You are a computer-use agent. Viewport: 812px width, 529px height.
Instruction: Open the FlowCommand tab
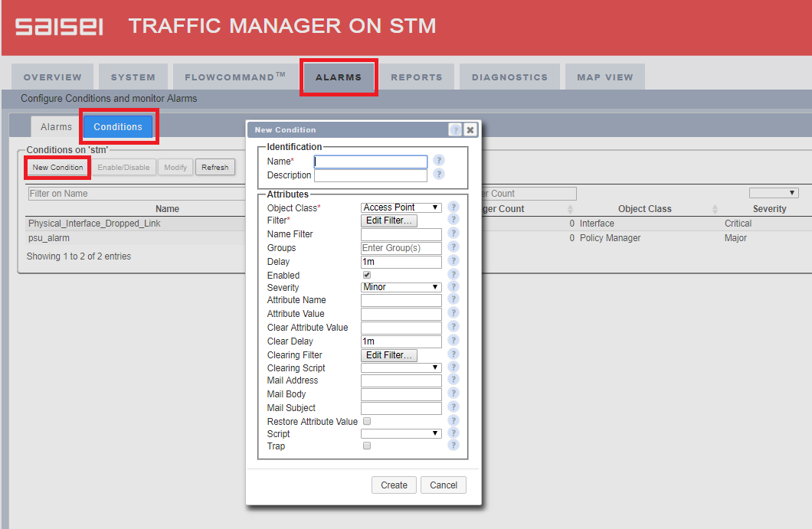pyautogui.click(x=234, y=77)
